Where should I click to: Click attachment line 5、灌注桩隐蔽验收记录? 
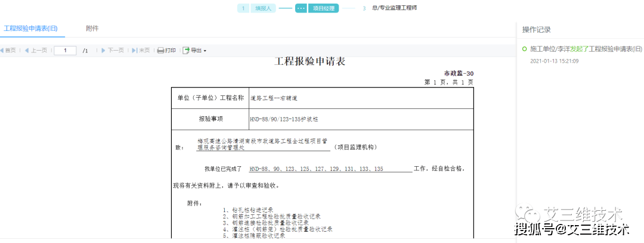tap(254, 236)
